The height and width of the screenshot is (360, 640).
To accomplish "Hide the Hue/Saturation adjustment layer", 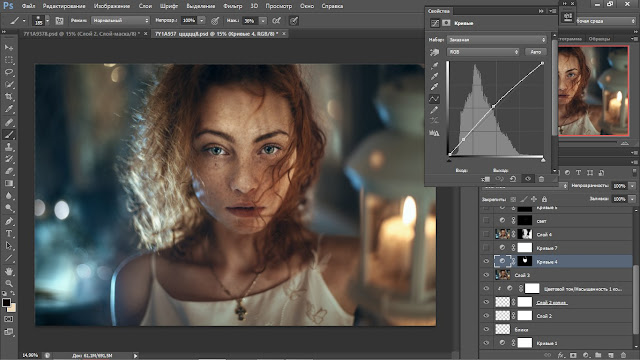I will click(486, 289).
